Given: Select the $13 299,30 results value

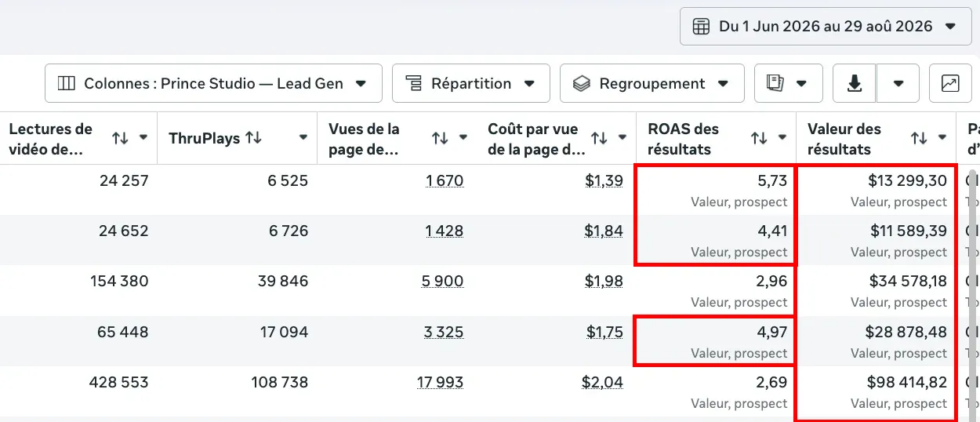Looking at the screenshot, I should [x=908, y=181].
